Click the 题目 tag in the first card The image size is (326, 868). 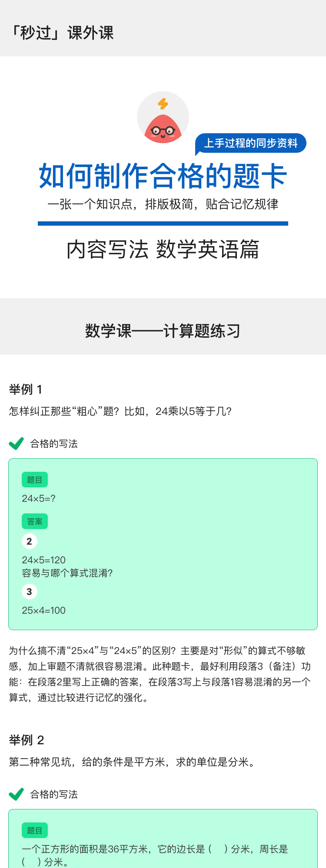pos(35,480)
